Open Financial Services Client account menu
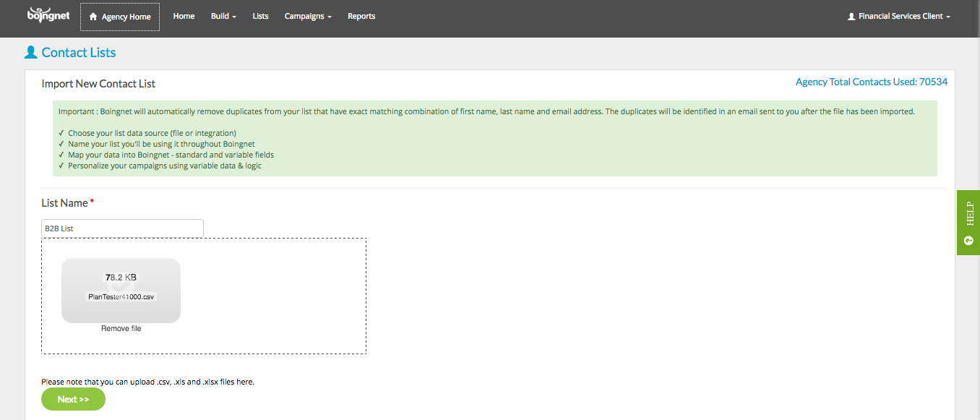 click(898, 16)
